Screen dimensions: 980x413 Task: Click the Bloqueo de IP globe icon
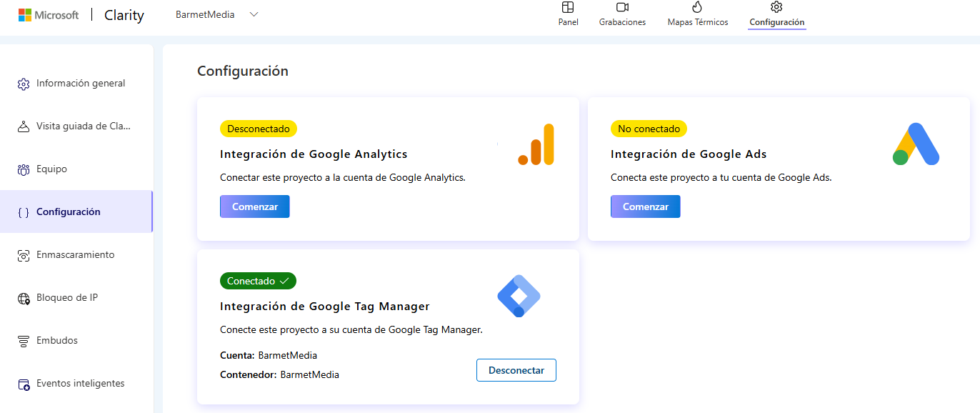[24, 298]
